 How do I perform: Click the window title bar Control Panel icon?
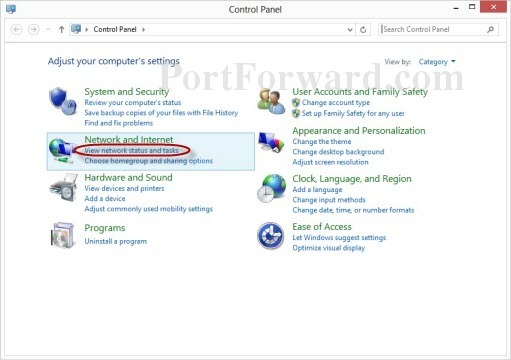[11, 9]
